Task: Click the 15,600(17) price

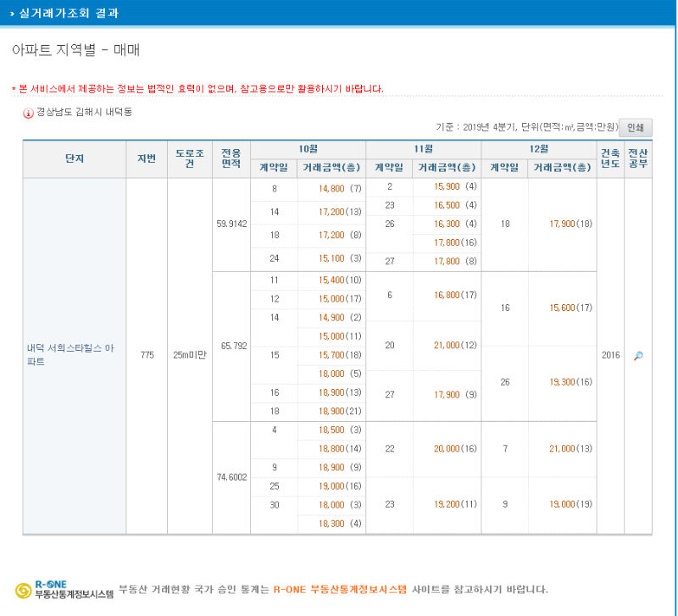Action: pos(570,308)
